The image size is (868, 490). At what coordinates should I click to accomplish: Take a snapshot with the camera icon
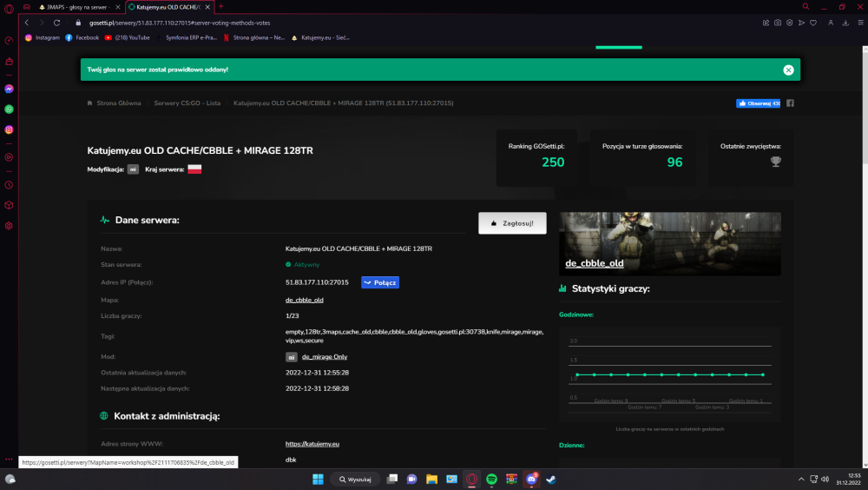click(x=778, y=23)
